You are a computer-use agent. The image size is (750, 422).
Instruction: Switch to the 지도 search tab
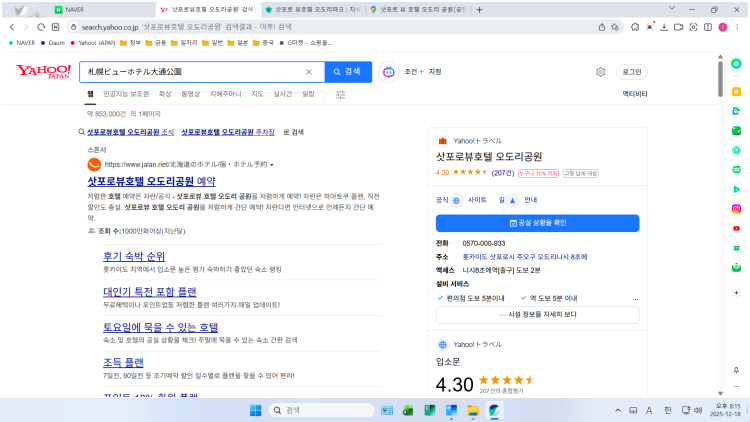257,94
